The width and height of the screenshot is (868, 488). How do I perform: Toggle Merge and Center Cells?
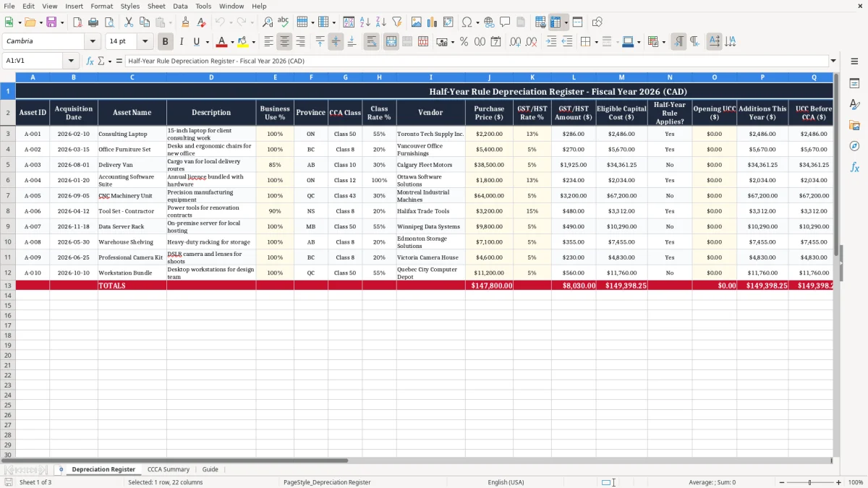391,42
